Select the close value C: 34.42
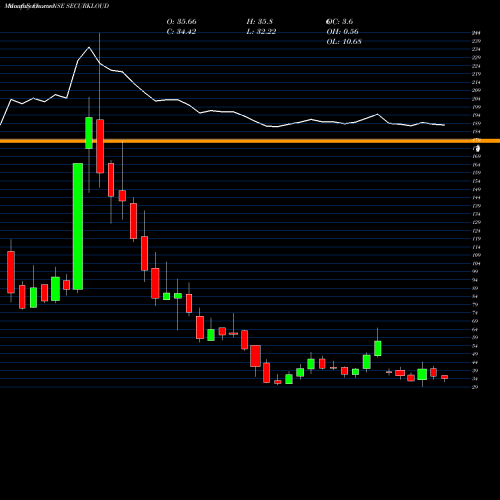The height and width of the screenshot is (500, 500). point(181,32)
